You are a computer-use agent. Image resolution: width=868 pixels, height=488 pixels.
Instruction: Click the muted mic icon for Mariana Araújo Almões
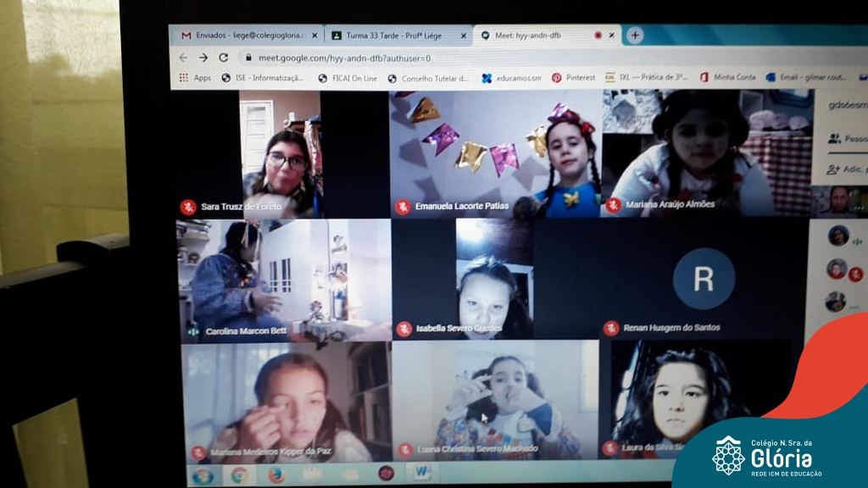pyautogui.click(x=613, y=205)
